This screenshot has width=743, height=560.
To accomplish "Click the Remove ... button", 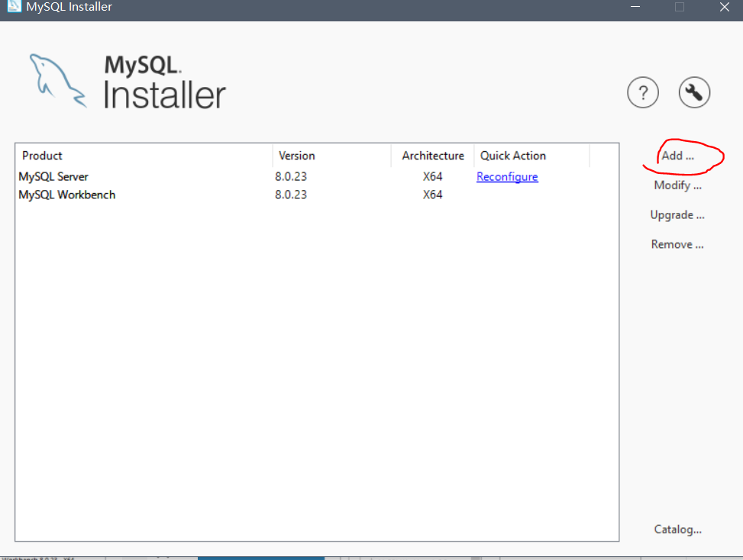I will [677, 244].
